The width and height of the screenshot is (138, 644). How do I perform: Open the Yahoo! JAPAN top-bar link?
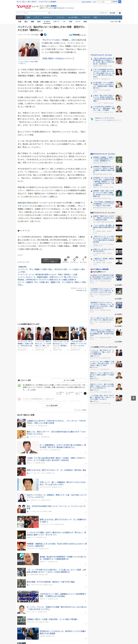tap(86, 2)
